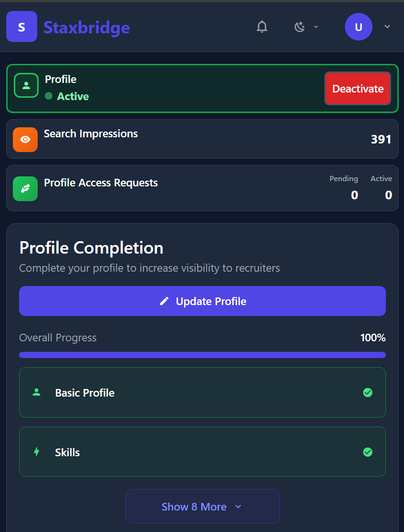Toggle the Skills completion checkmark
Screen dimensions: 404x532
(x=368, y=452)
